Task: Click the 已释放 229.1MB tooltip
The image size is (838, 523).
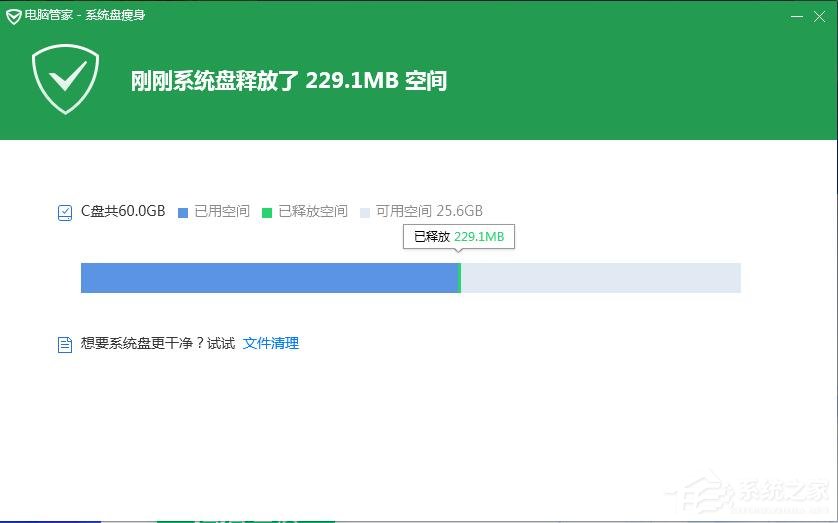Action: pos(459,237)
